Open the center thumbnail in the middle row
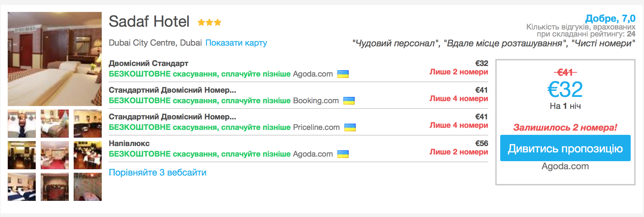Image resolution: width=644 pixels, height=217 pixels. tap(55, 155)
